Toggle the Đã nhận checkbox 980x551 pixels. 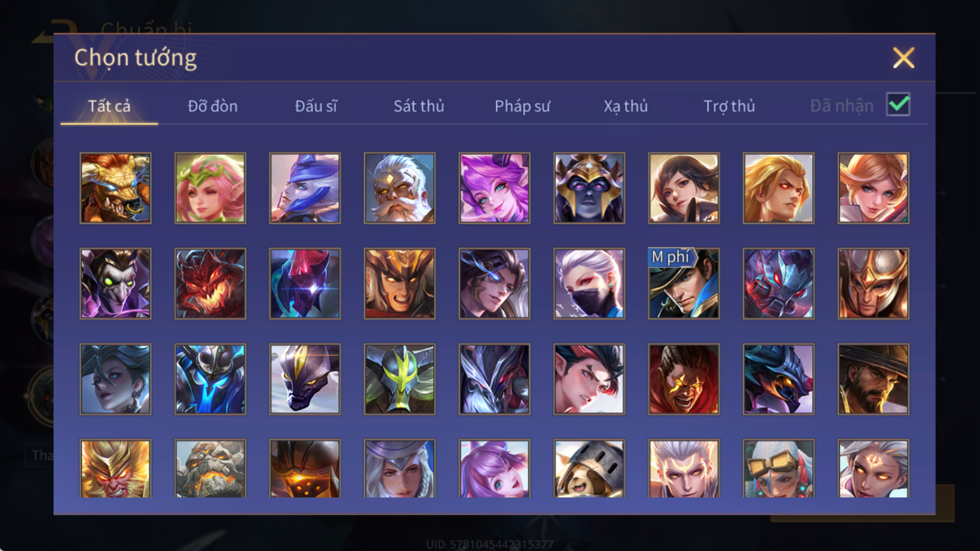(x=899, y=105)
